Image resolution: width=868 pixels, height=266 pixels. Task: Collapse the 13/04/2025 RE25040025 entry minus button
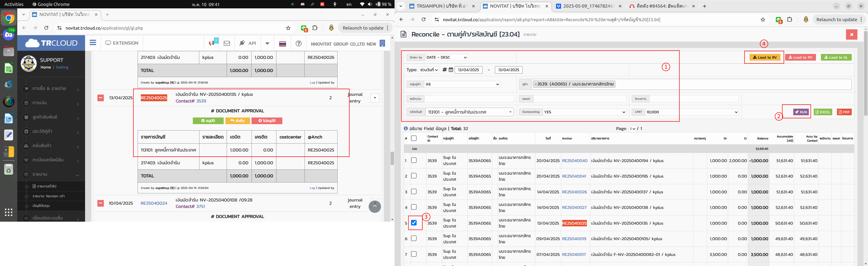click(100, 98)
